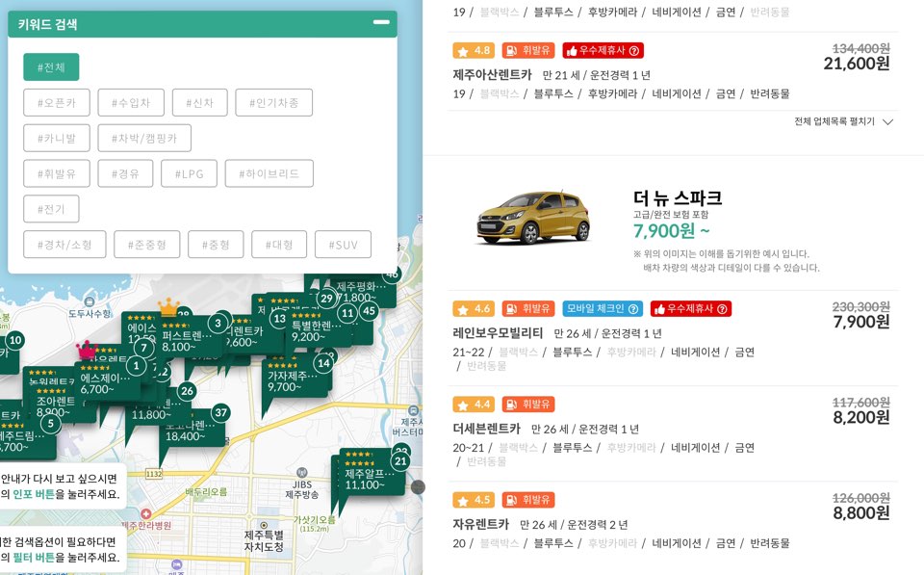This screenshot has width=924, height=575.
Task: Open the 18,400~ map marker
Action: coord(192,435)
